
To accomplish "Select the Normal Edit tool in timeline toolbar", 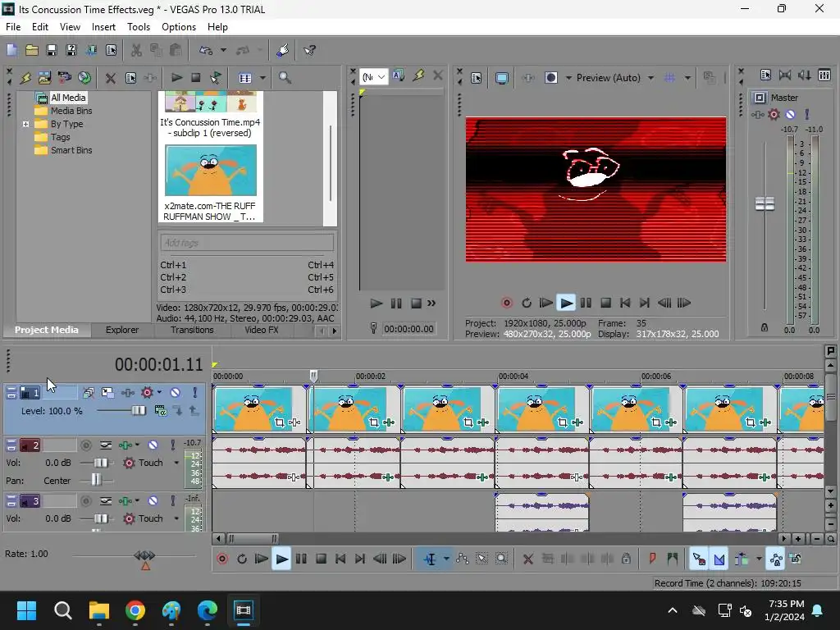I will (430, 559).
